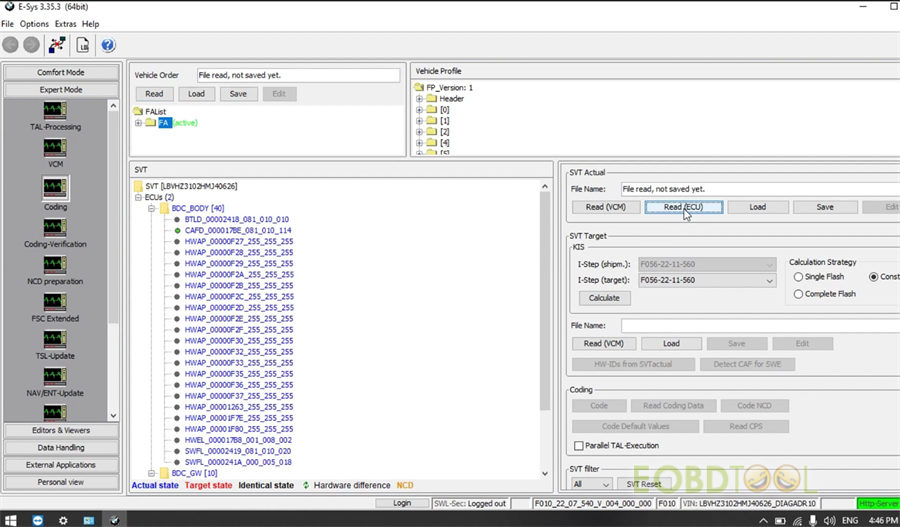Open the Extras menu
The height and width of the screenshot is (527, 900).
tap(65, 24)
